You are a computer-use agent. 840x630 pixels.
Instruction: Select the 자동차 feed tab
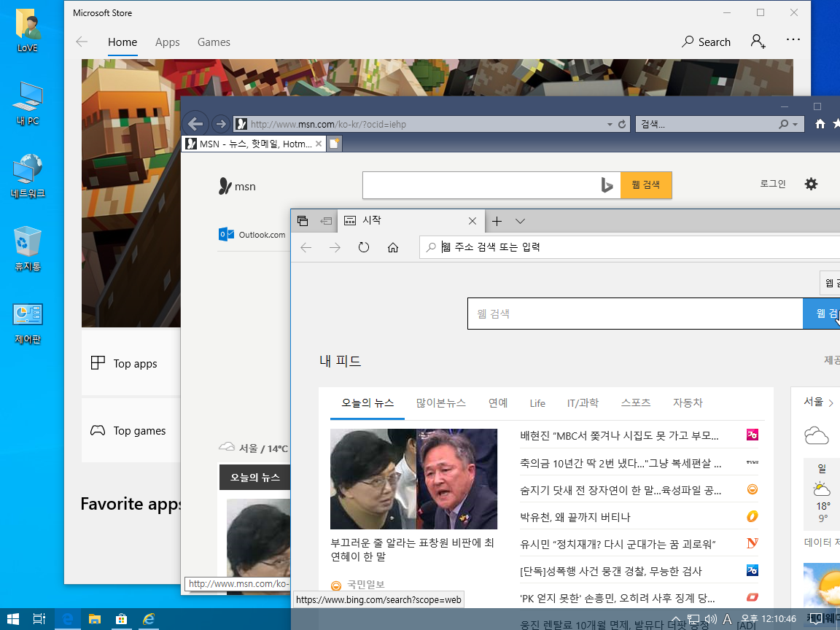point(688,402)
